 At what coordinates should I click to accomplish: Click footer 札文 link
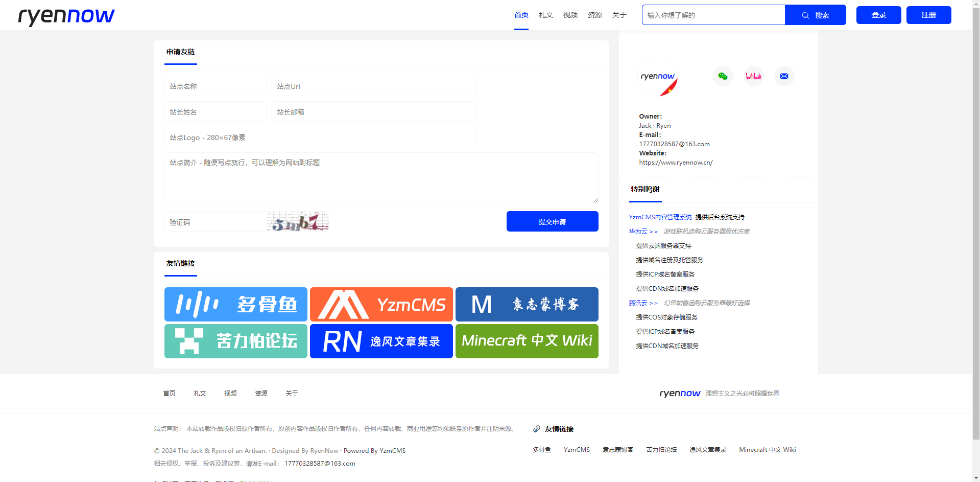200,393
